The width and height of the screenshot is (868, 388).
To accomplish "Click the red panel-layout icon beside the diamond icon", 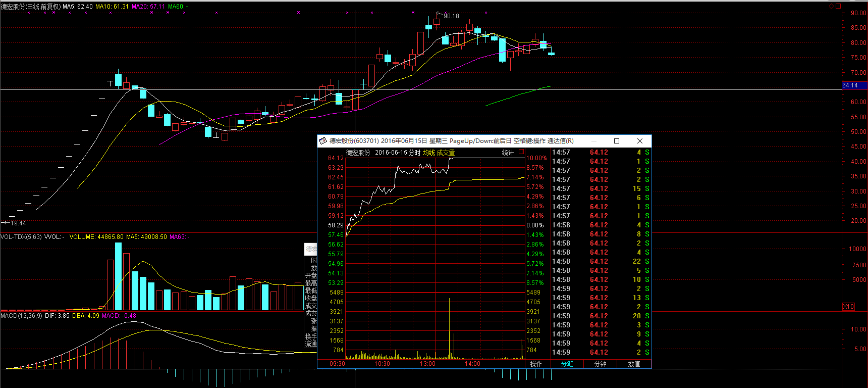I will tap(838, 6).
